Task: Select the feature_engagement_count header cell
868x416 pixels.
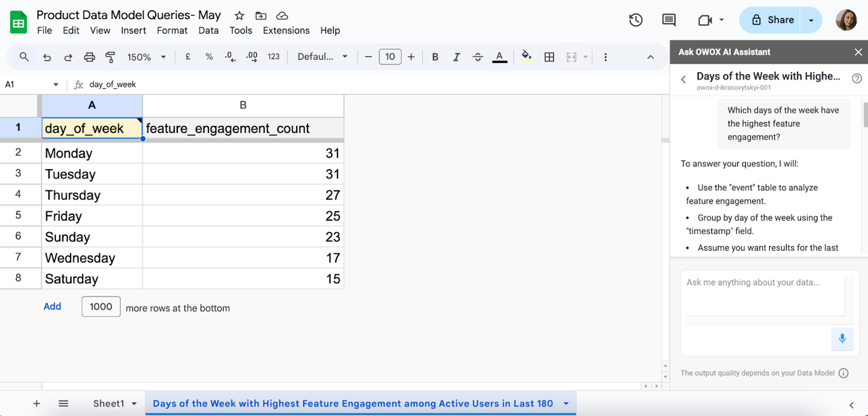Action: [243, 128]
